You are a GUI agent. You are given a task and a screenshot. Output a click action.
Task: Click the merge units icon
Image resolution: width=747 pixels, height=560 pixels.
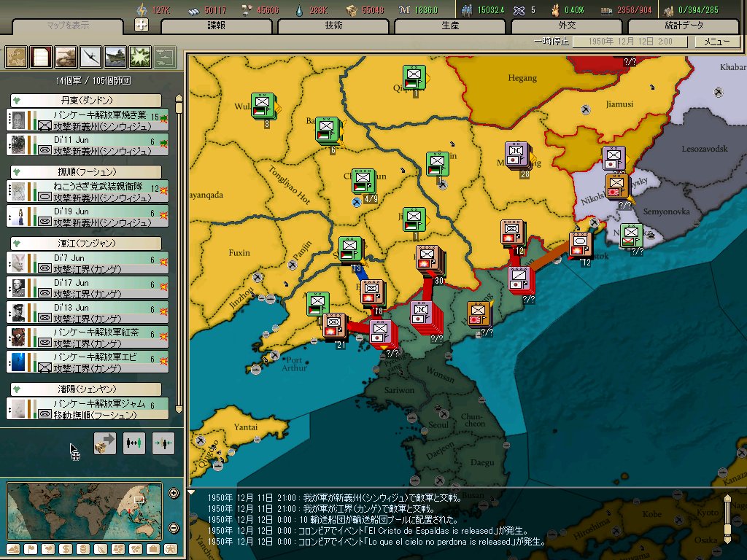[163, 443]
